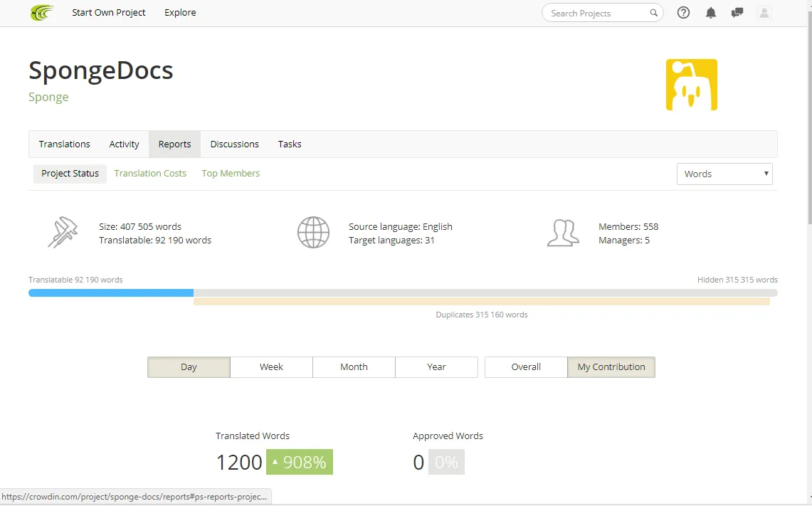Click the search magnifier icon

(x=653, y=13)
